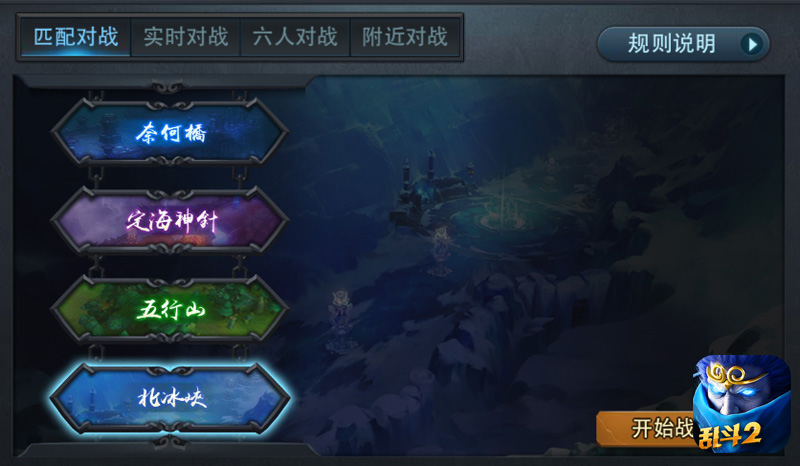This screenshot has width=800, height=466.
Task: Go to the 附近对战 tab
Action: pos(405,37)
